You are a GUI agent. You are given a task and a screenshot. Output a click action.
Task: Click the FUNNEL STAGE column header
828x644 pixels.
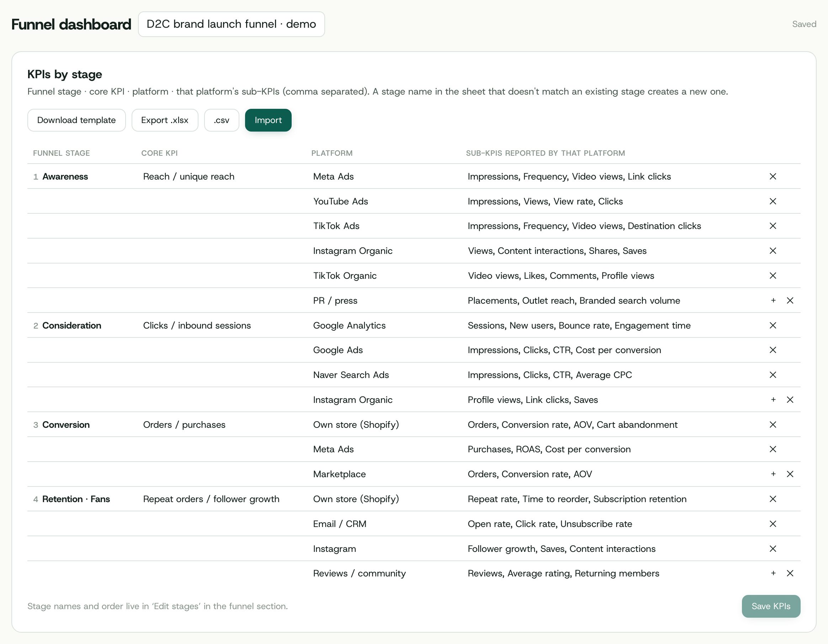(62, 153)
